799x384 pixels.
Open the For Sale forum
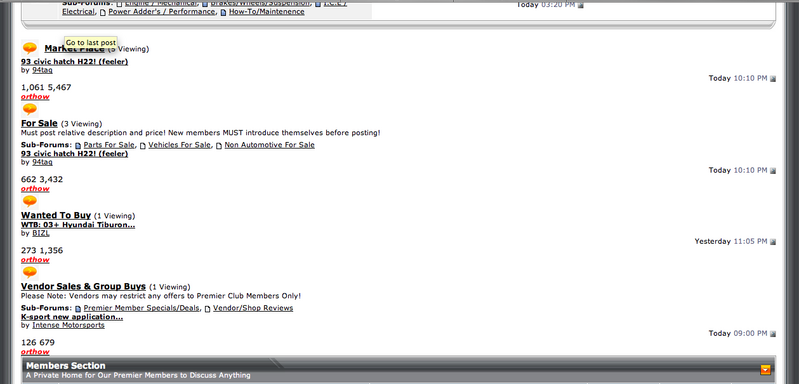(x=39, y=123)
